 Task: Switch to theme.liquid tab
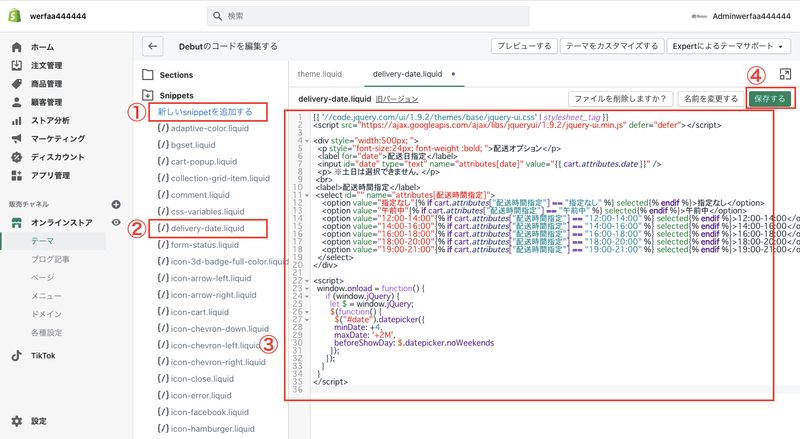coord(319,74)
